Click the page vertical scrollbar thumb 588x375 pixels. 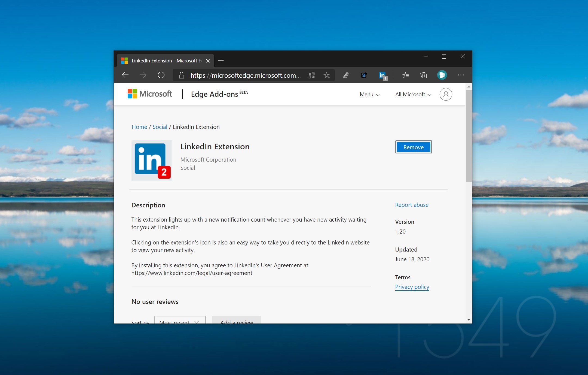pos(468,136)
